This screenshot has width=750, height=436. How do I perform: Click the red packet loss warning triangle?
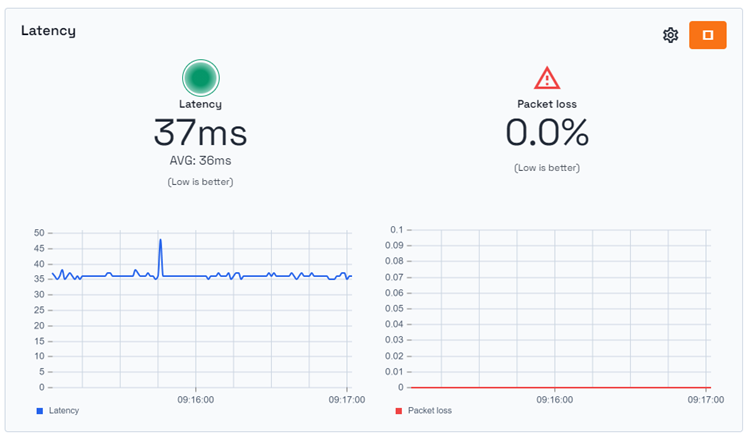(547, 78)
